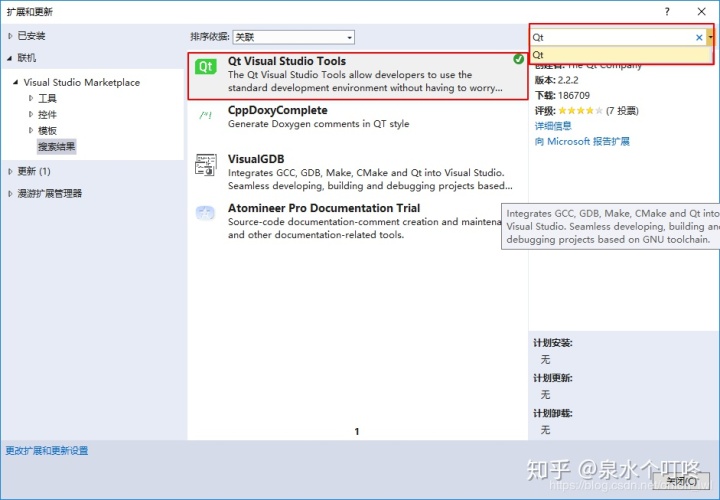Image resolution: width=720 pixels, height=500 pixels.
Task: Select the Qt Visual Studio Tools title
Action: click(287, 61)
